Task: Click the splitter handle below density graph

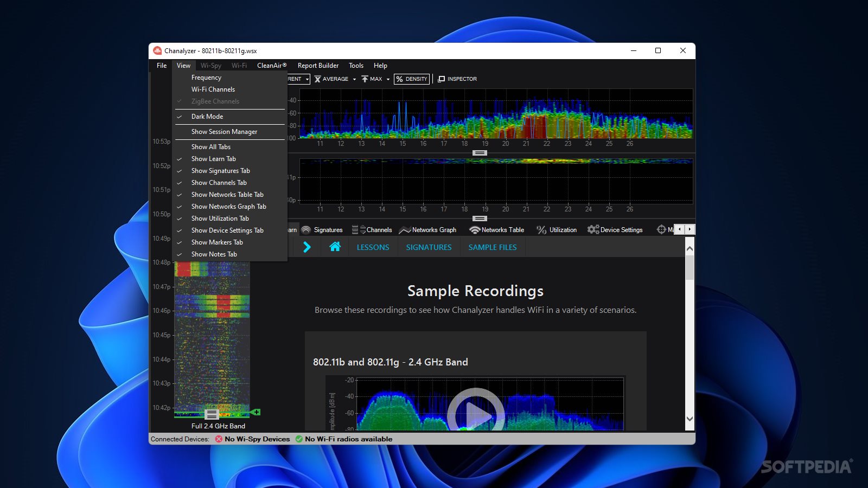Action: pyautogui.click(x=480, y=153)
